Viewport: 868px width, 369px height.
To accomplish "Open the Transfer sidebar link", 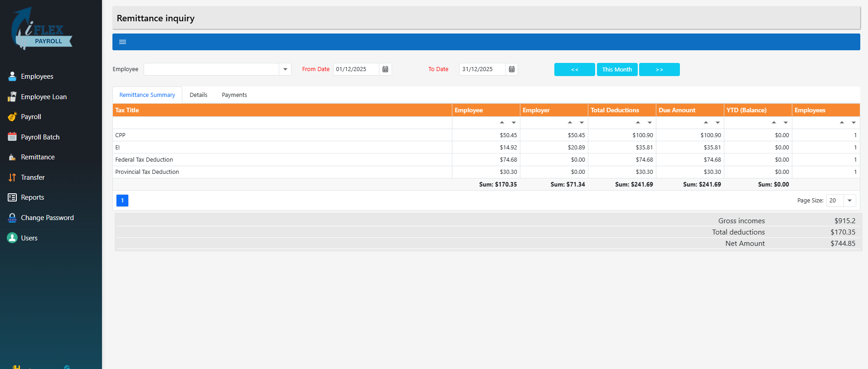I will click(x=33, y=177).
